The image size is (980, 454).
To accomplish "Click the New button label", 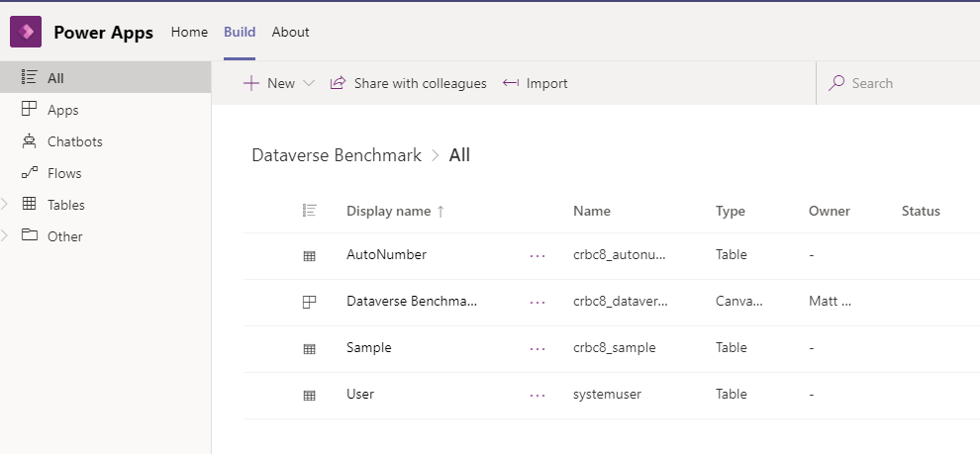I will [x=280, y=83].
